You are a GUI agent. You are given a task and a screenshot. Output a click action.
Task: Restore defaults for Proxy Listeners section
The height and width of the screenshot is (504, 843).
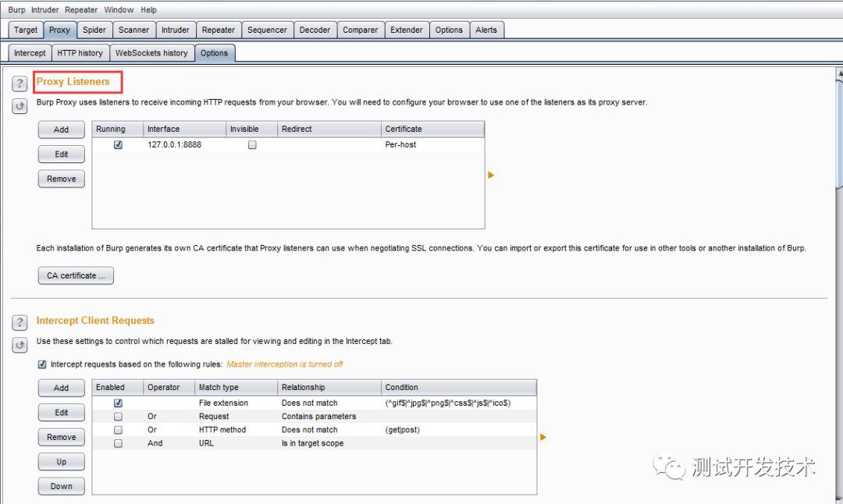coord(20,106)
